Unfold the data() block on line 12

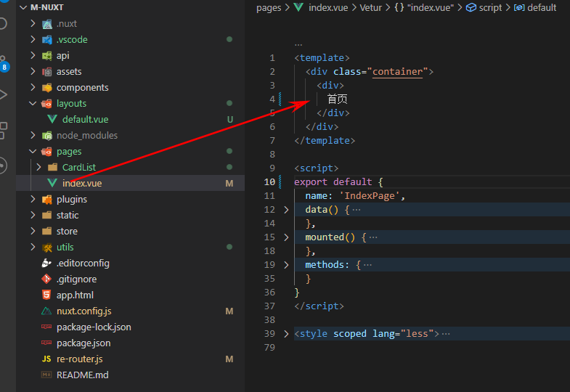point(286,210)
